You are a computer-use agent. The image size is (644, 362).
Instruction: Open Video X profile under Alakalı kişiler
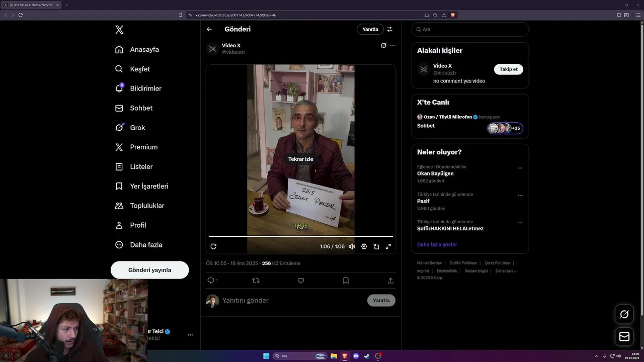coord(443,66)
